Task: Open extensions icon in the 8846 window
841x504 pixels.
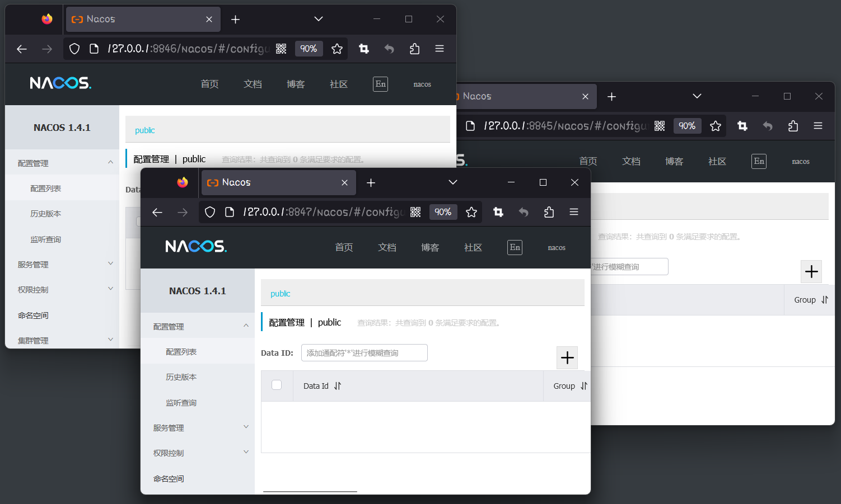Action: click(x=414, y=49)
